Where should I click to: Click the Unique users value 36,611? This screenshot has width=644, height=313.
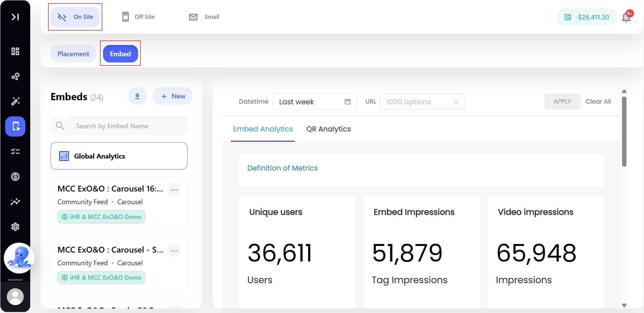280,253
